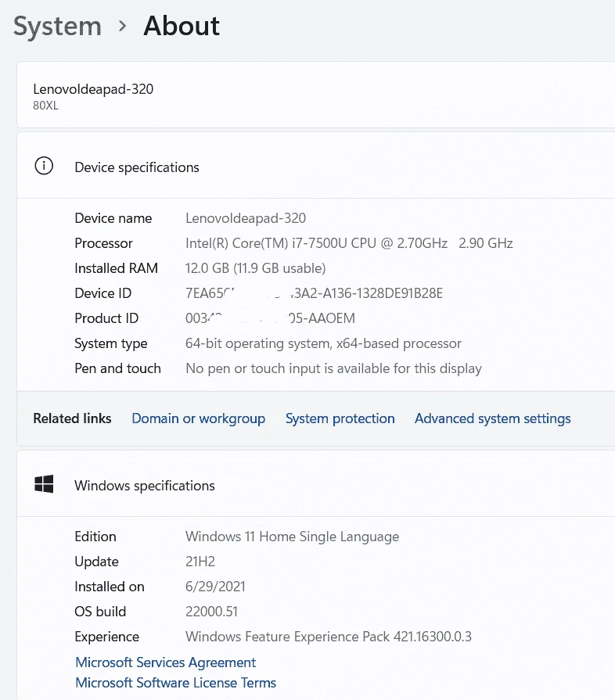Select the OS build 22000.51 value
This screenshot has width=615, height=700.
click(x=211, y=611)
